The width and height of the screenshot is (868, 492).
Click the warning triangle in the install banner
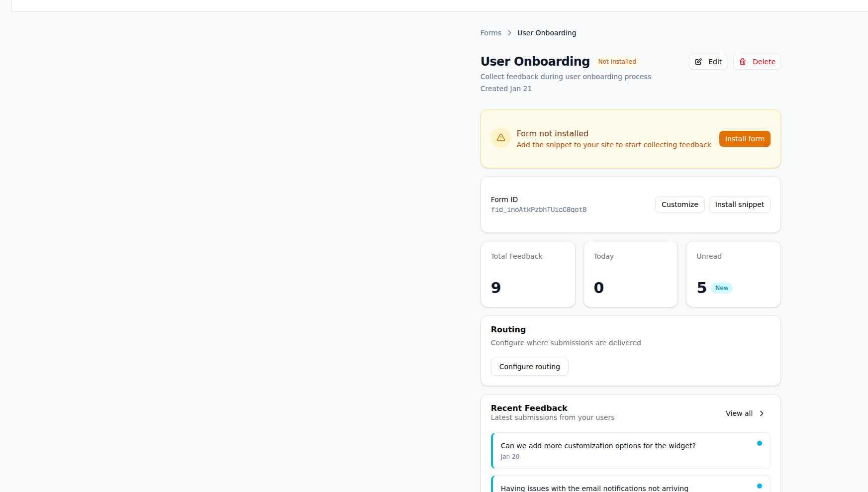[x=501, y=138]
